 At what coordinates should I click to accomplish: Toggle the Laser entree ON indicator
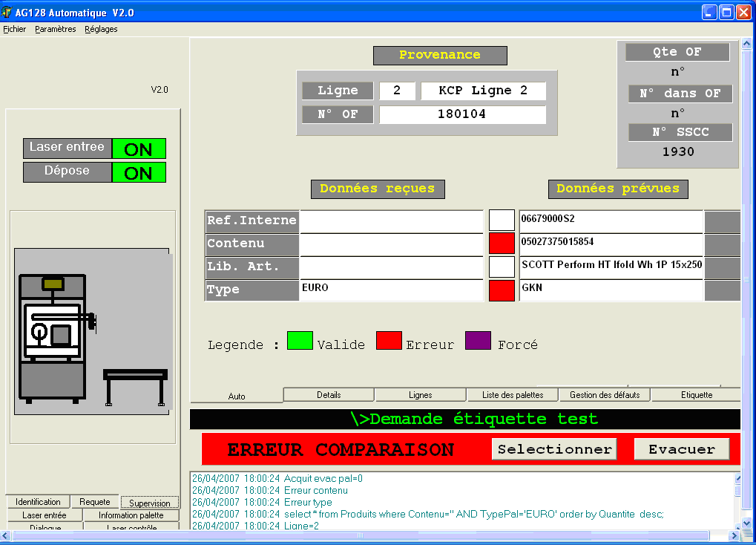139,149
